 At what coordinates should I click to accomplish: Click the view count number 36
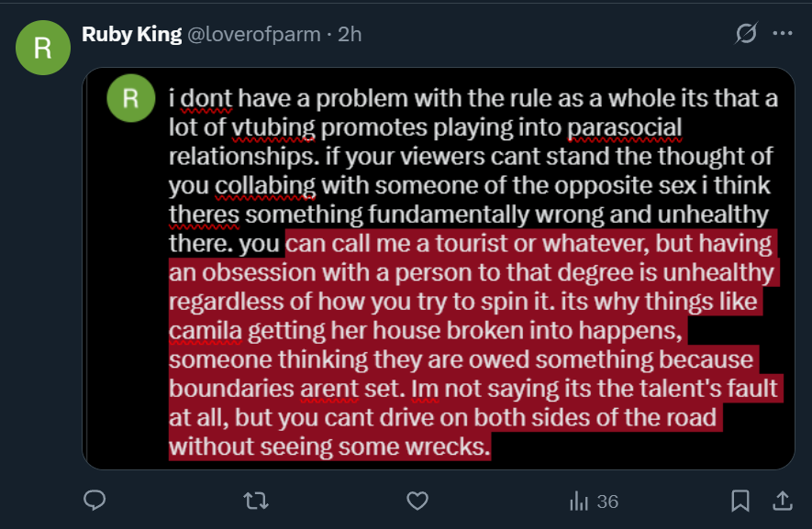(607, 501)
